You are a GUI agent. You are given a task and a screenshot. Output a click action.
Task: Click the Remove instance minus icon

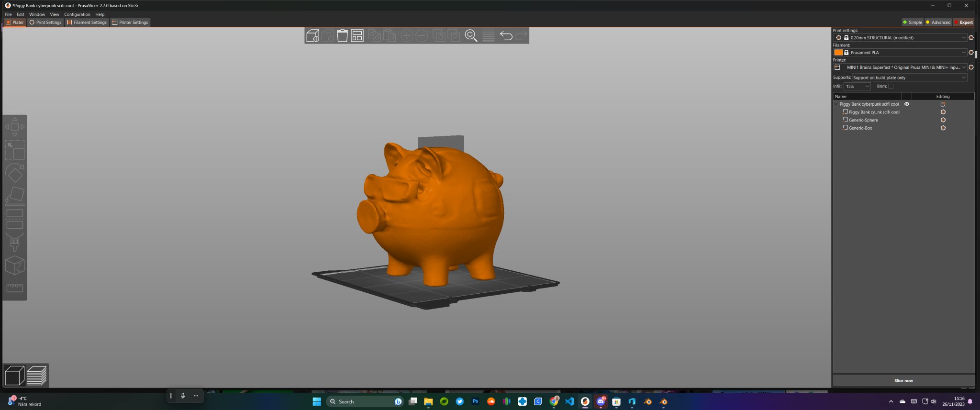422,36
